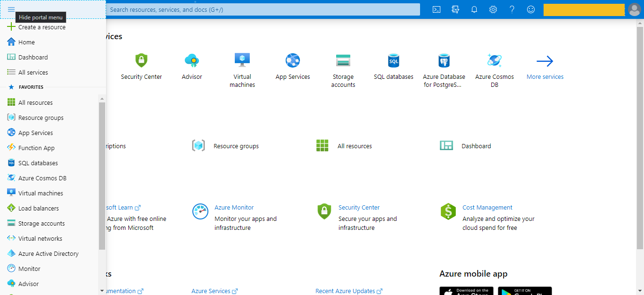The height and width of the screenshot is (295, 644).
Task: Open the directory and subscription filter
Action: 455,9
